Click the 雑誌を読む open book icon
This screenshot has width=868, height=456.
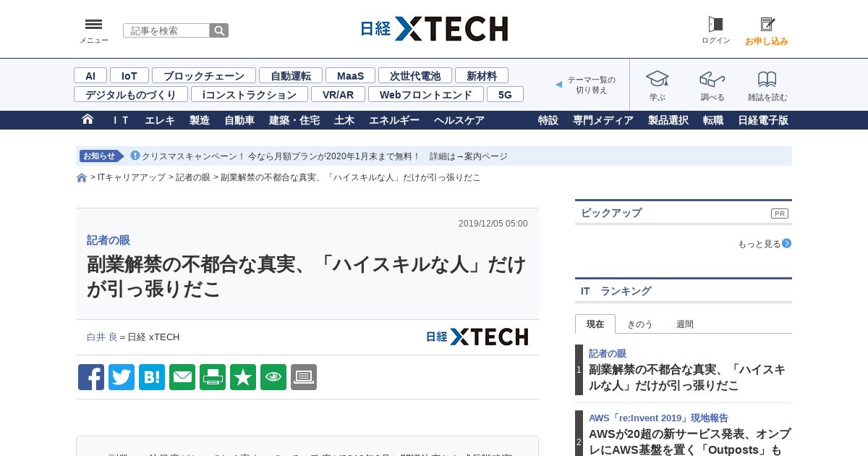pos(767,79)
